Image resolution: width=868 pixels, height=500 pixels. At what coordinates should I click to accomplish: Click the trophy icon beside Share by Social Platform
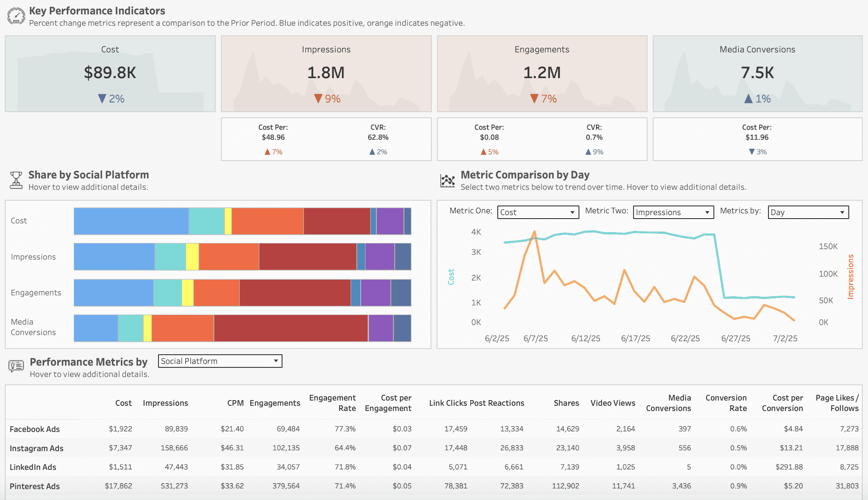pyautogui.click(x=16, y=180)
